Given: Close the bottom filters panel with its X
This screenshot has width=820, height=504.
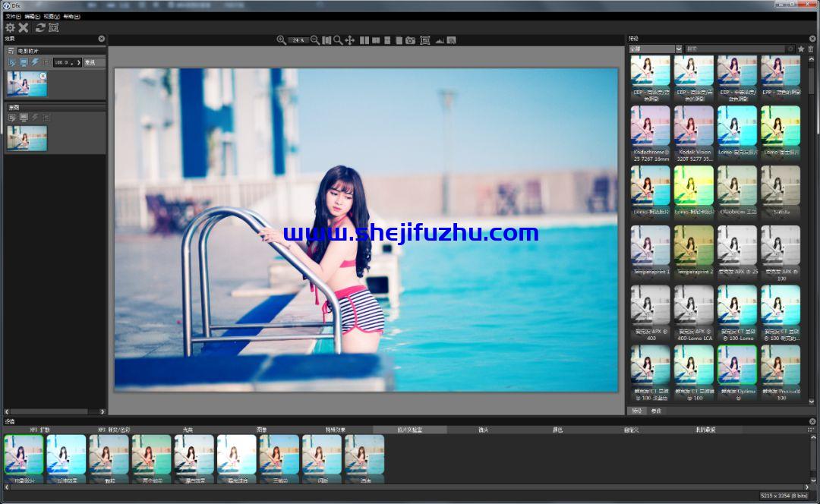Looking at the screenshot, I should click(x=812, y=421).
